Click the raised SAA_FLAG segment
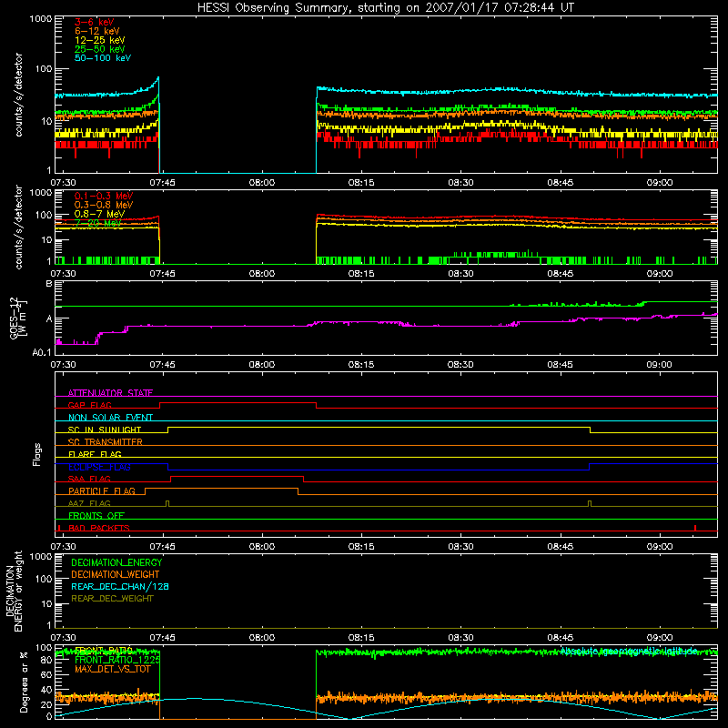Screen dimensions: 728x728 click(x=238, y=477)
